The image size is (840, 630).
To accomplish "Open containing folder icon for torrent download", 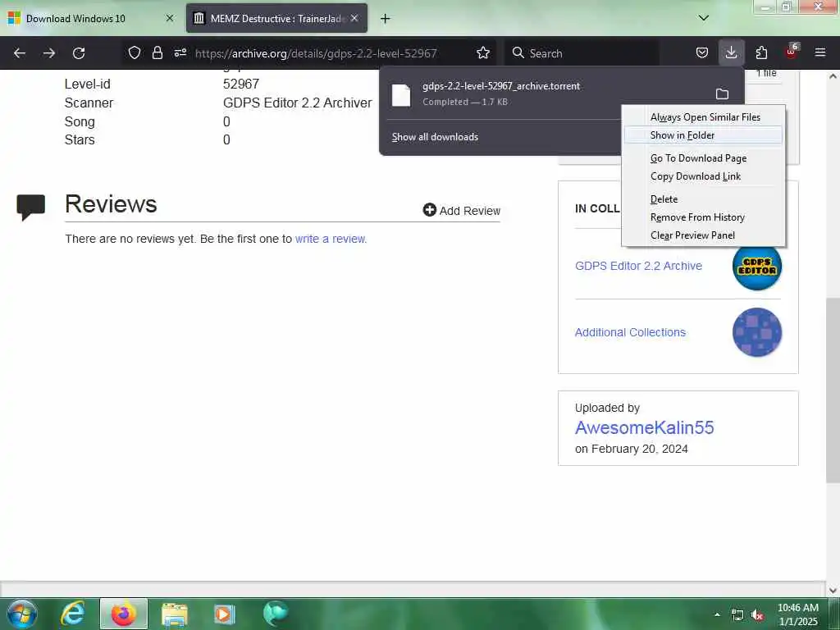I will 722,94.
